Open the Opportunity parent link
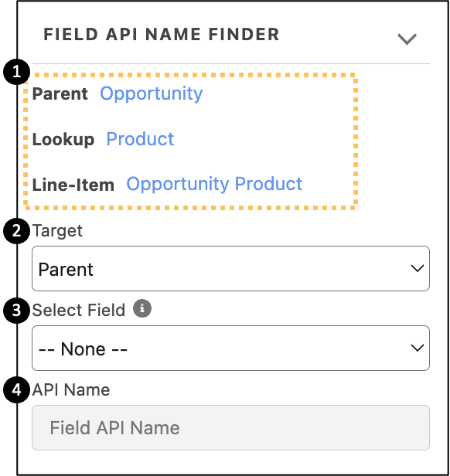 (x=151, y=93)
